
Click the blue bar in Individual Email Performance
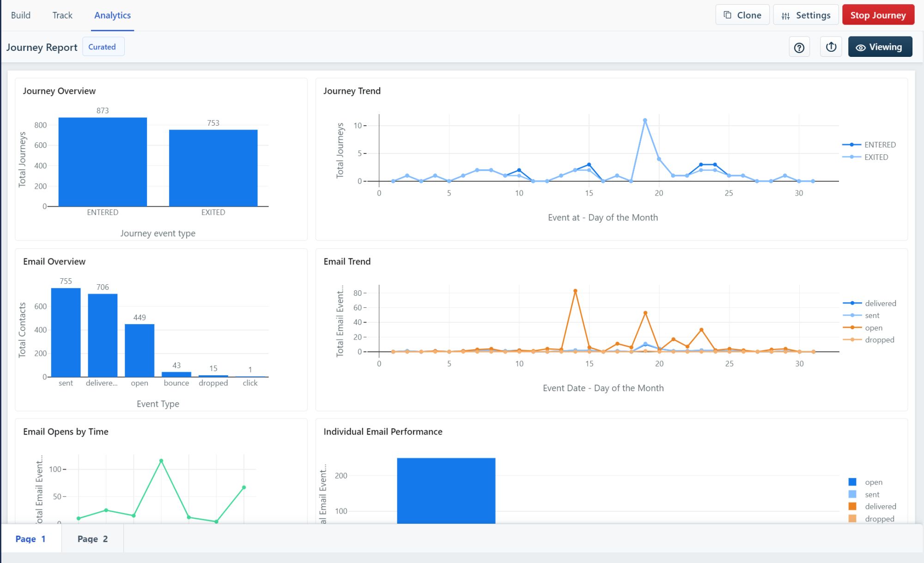click(x=446, y=490)
